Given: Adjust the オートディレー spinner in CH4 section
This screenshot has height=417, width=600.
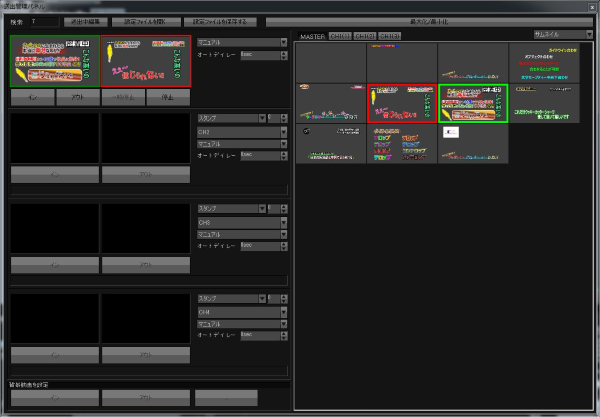Looking at the screenshot, I should click(284, 336).
